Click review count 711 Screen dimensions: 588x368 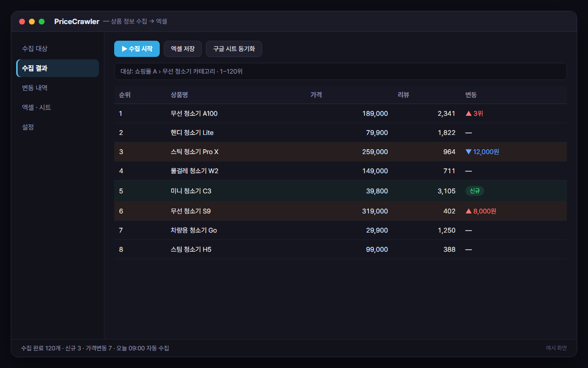450,171
